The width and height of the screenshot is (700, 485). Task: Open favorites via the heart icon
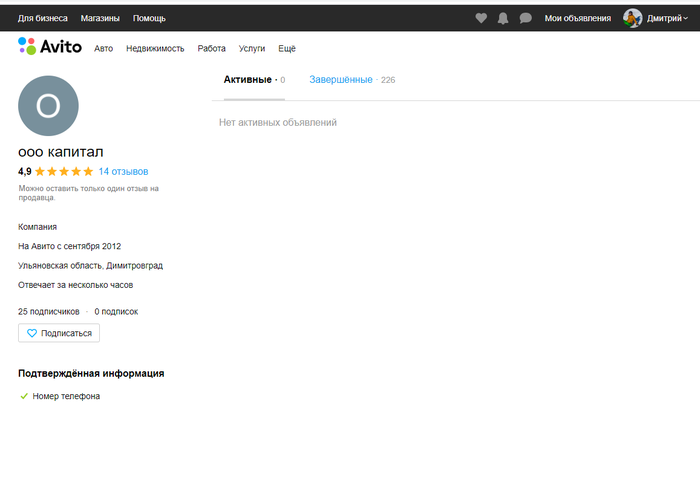coord(481,18)
